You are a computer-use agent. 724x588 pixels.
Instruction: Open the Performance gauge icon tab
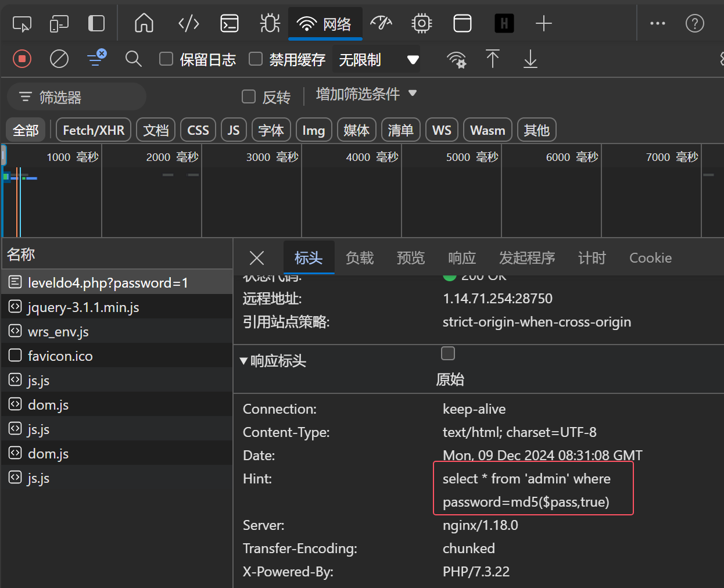click(x=381, y=24)
